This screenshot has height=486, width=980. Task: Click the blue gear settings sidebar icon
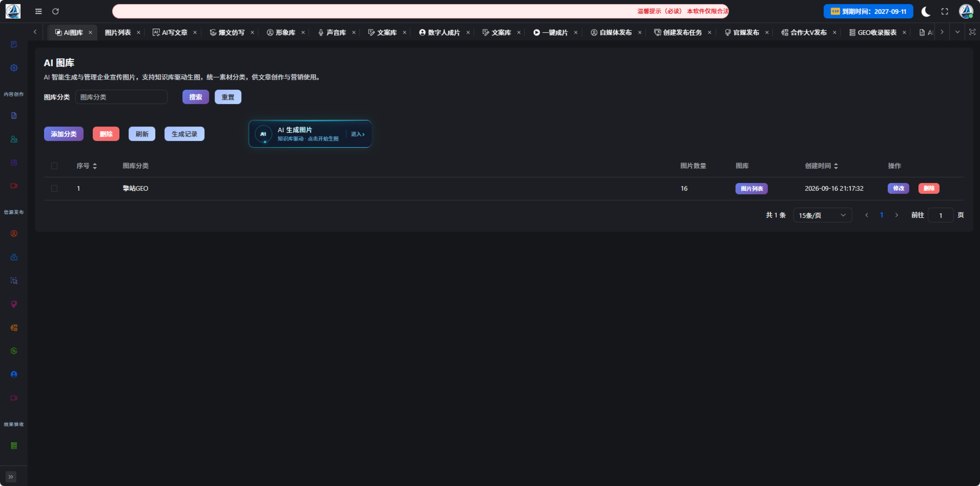pyautogui.click(x=14, y=68)
